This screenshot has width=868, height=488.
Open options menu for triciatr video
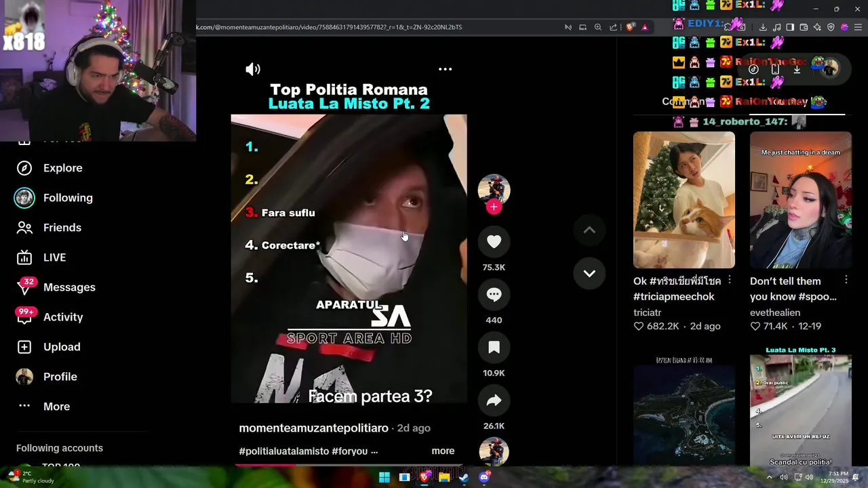pos(730,280)
